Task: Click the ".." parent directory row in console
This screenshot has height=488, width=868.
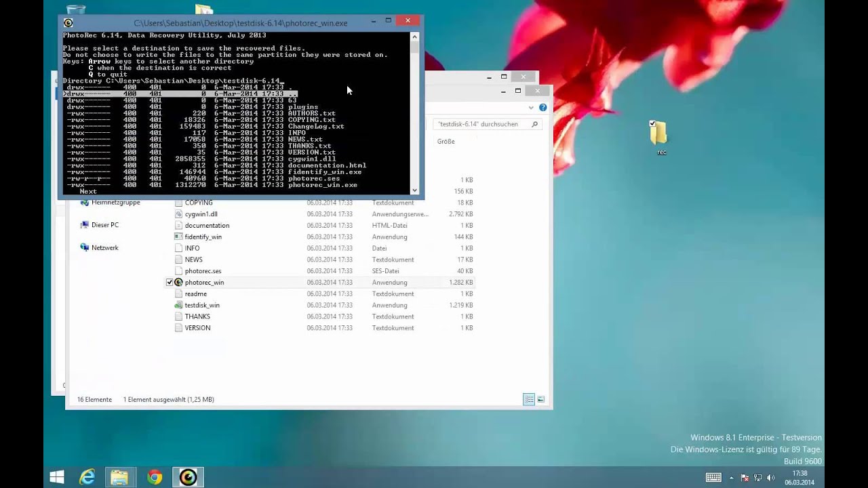Action: click(x=180, y=94)
